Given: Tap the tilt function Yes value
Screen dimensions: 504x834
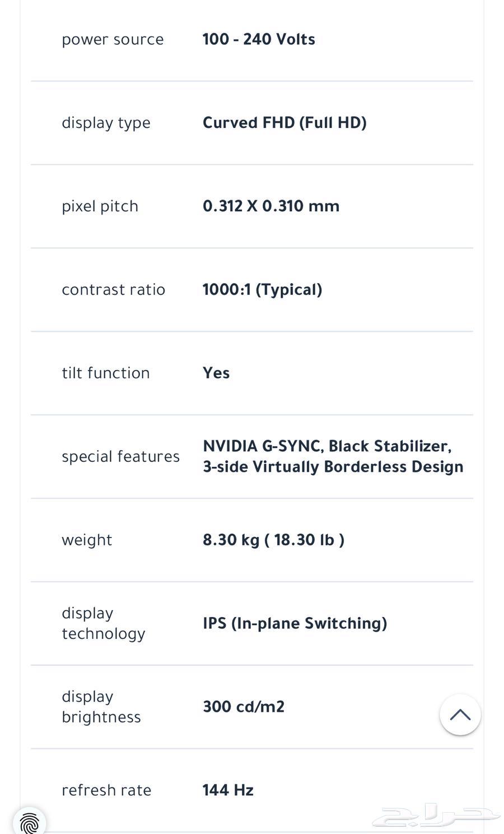Looking at the screenshot, I should click(x=216, y=373).
